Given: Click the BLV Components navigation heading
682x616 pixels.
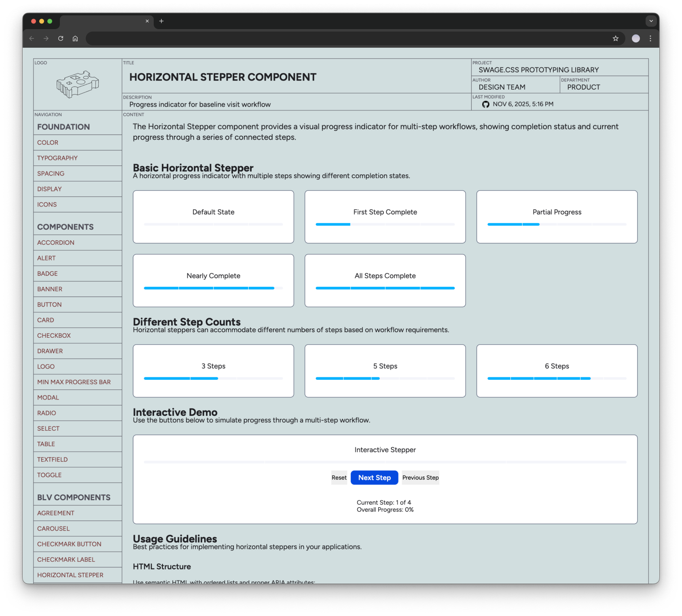Looking at the screenshot, I should click(74, 497).
